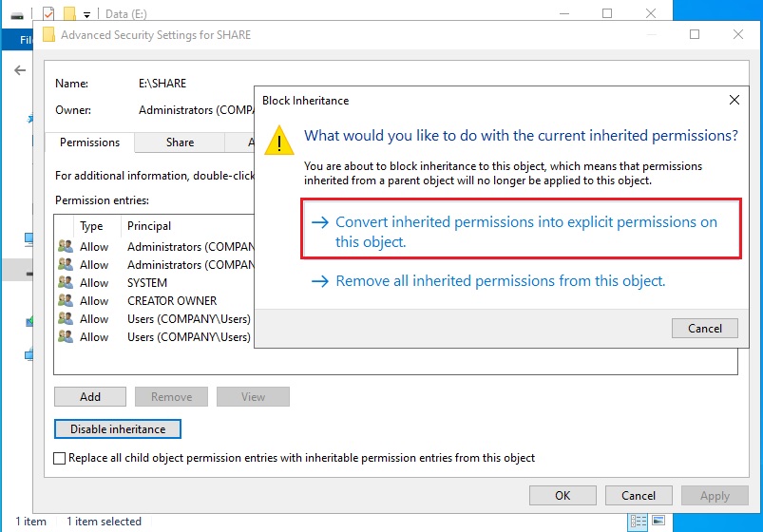This screenshot has width=763, height=532.
Task: Click the folder icon in Advanced Security title bar
Action: coord(48,35)
